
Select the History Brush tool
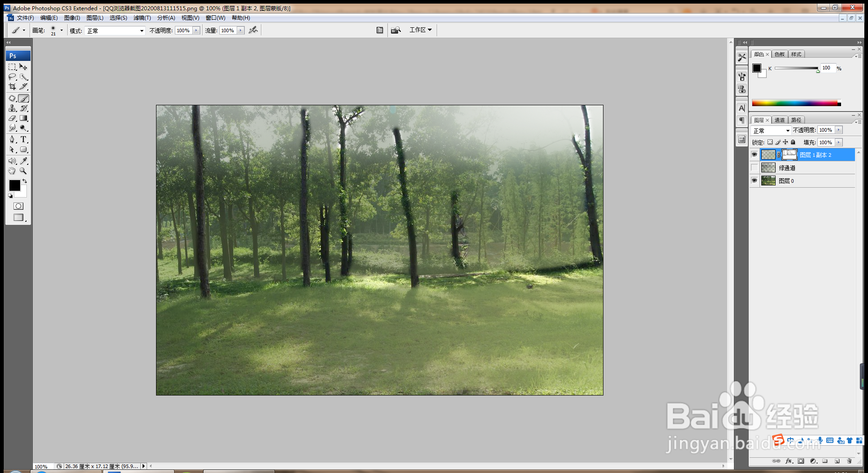pyautogui.click(x=24, y=108)
